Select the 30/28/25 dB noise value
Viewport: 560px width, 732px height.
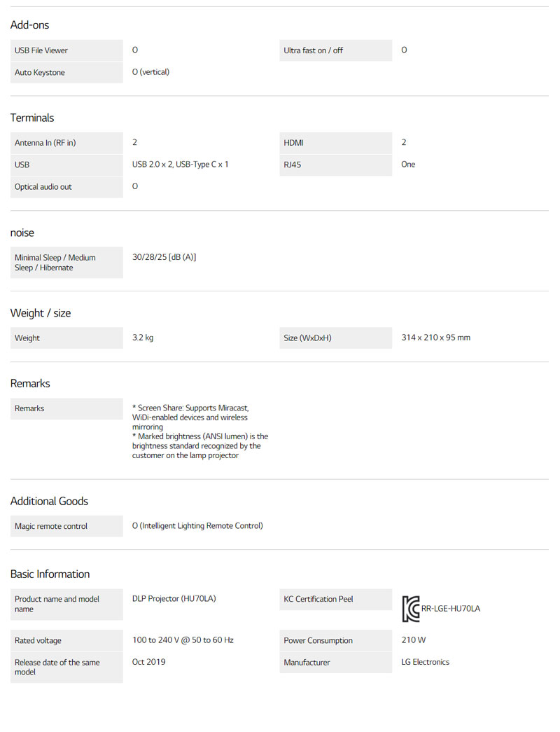click(x=164, y=257)
